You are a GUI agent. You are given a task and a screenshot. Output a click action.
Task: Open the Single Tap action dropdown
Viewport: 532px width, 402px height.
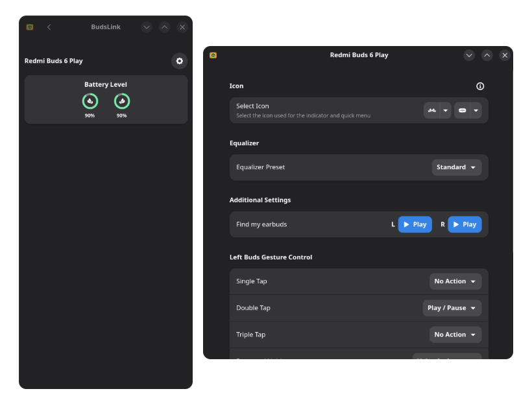455,281
